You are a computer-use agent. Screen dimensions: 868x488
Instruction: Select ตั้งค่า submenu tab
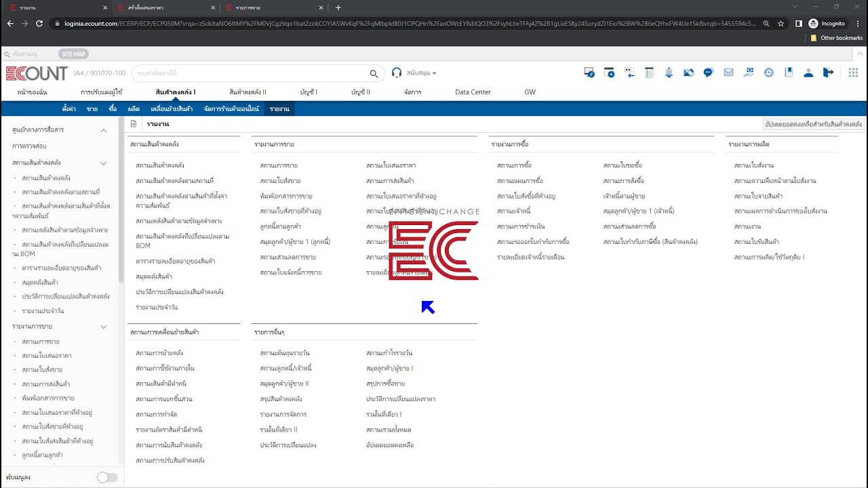click(x=68, y=108)
